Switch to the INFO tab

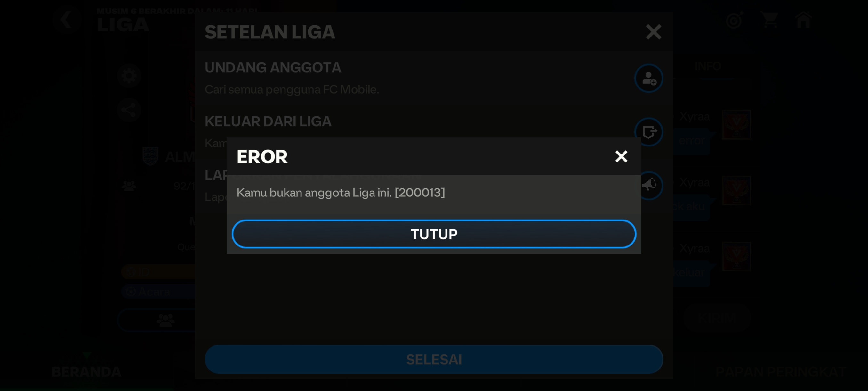click(708, 66)
